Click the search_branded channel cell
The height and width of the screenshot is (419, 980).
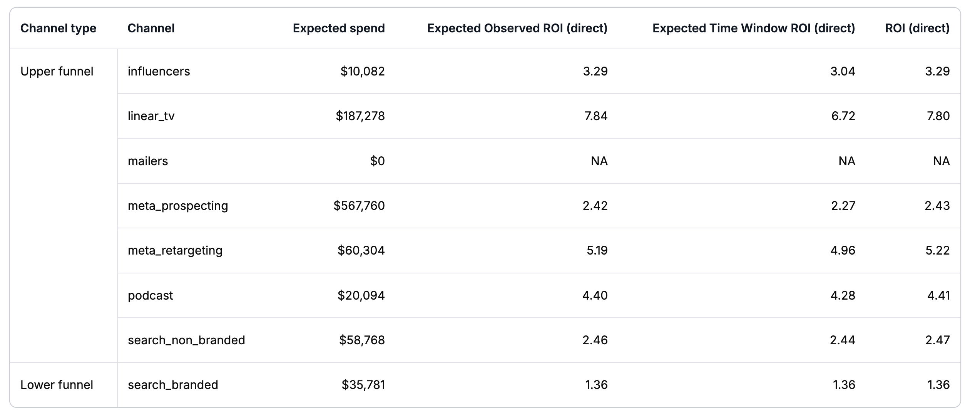tap(173, 385)
